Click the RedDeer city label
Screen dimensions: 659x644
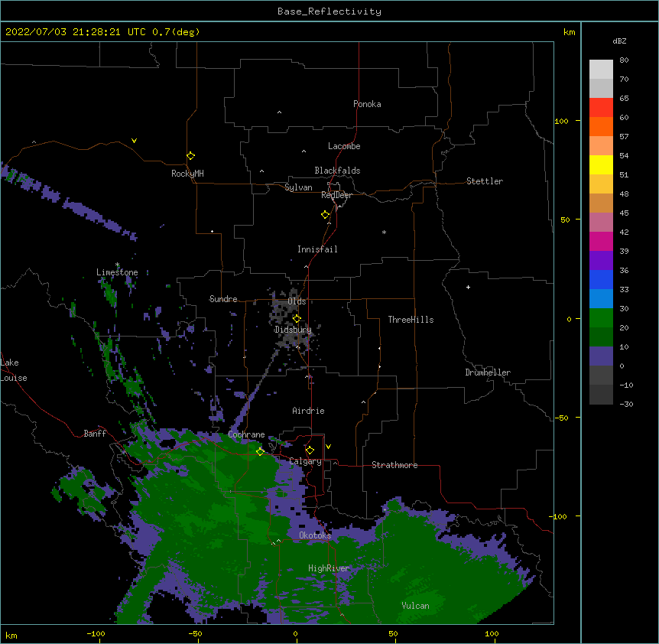click(336, 195)
